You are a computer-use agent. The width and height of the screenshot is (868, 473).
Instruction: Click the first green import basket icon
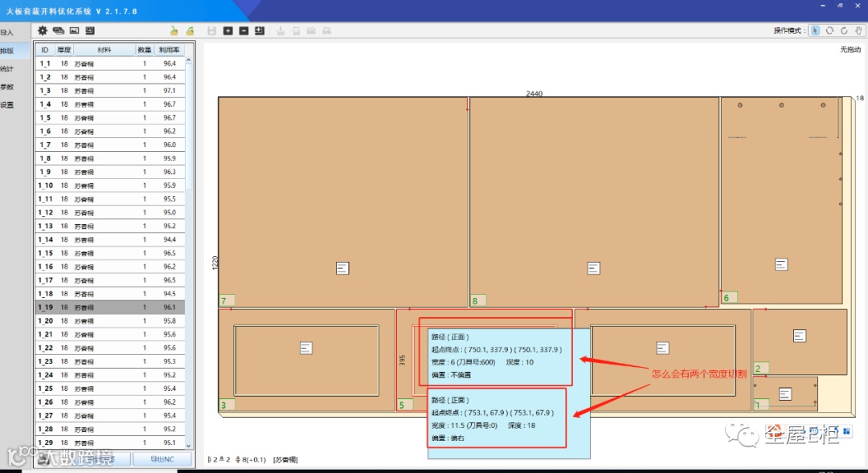click(174, 31)
